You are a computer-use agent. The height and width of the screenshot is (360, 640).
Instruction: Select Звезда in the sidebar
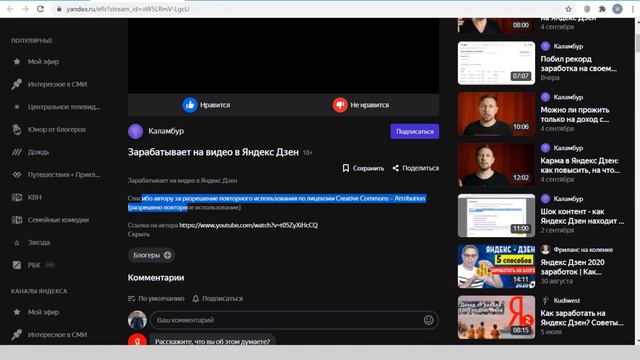point(39,242)
